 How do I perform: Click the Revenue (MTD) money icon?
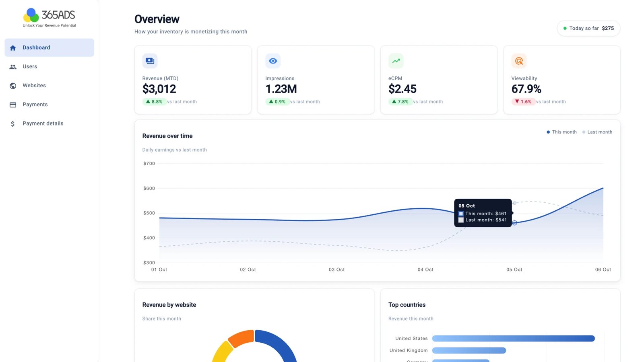[x=150, y=61]
